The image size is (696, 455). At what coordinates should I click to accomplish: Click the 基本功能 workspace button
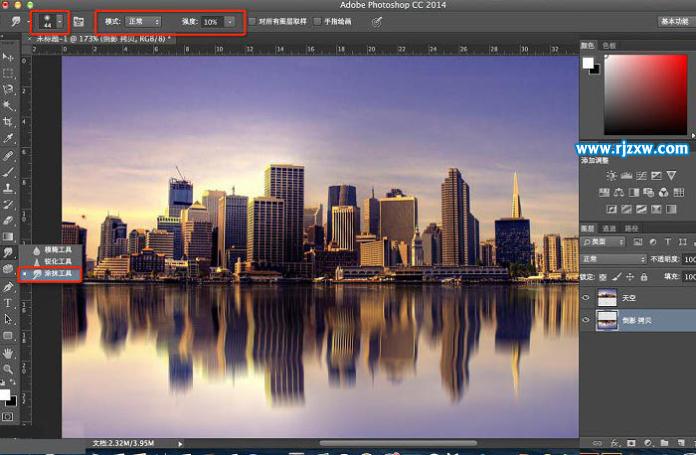[x=673, y=21]
